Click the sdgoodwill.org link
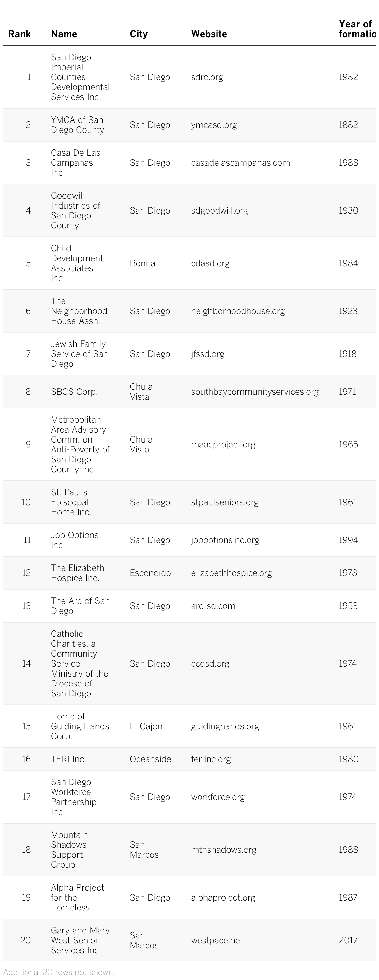Image resolution: width=379 pixels, height=980 pixels. [219, 210]
